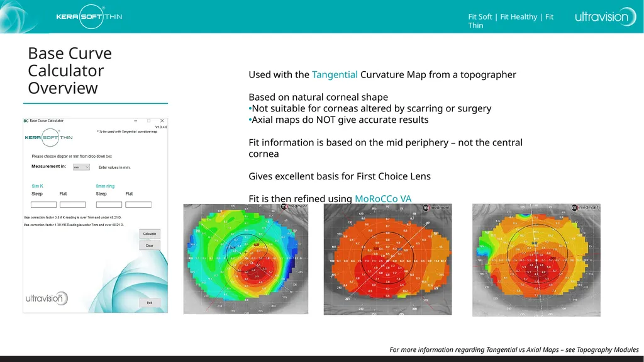Viewport: 644px width, 362px height.
Task: Click 'Please choose diopter or mm' instruction
Action: pos(72,156)
